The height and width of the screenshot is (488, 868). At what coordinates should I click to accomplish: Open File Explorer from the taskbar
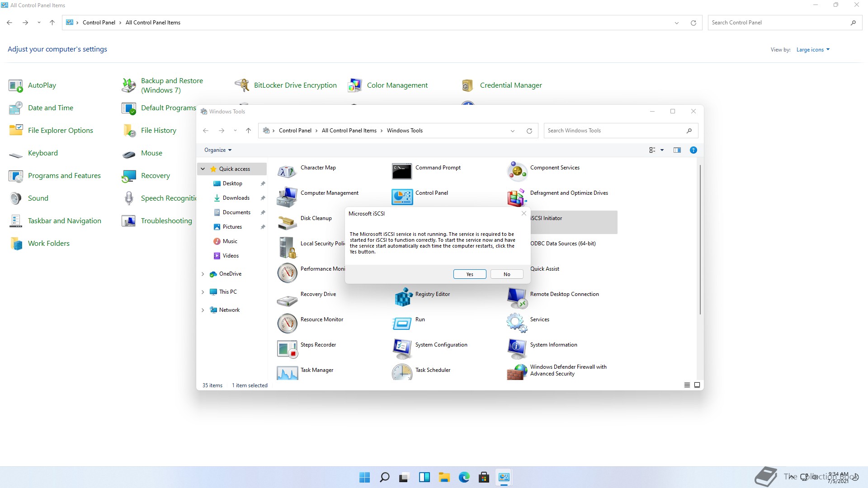444,477
